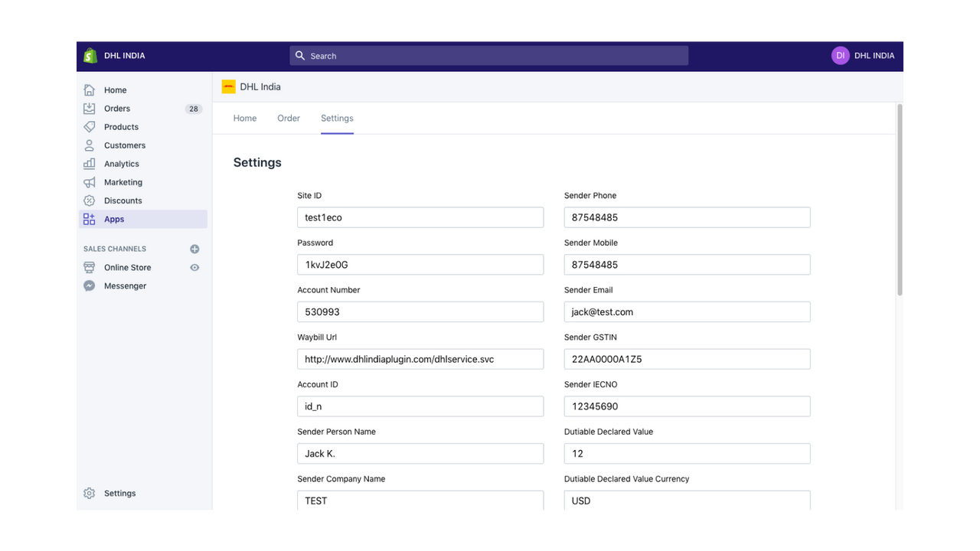Click the Password field

pyautogui.click(x=420, y=265)
